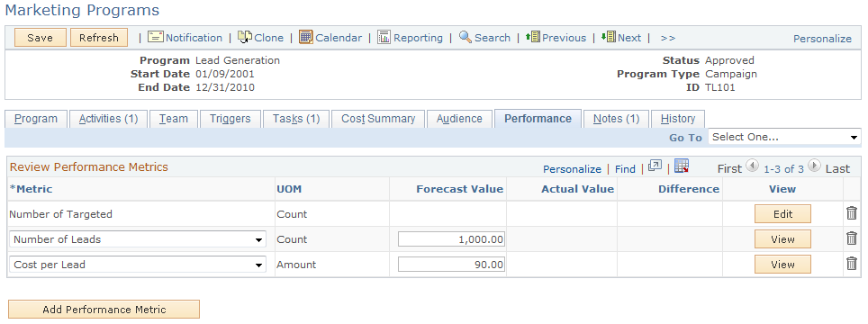
Task: Open the Audience tab
Action: 459,119
